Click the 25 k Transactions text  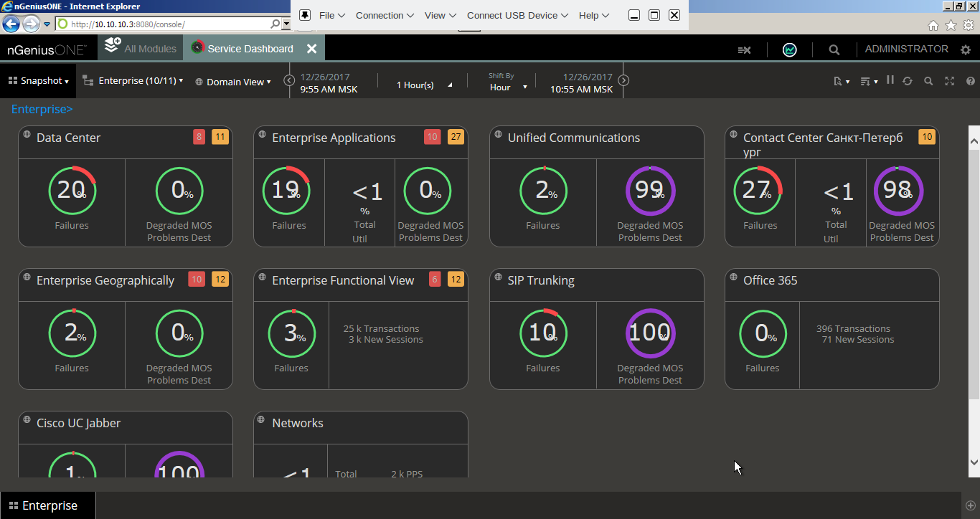(x=381, y=329)
